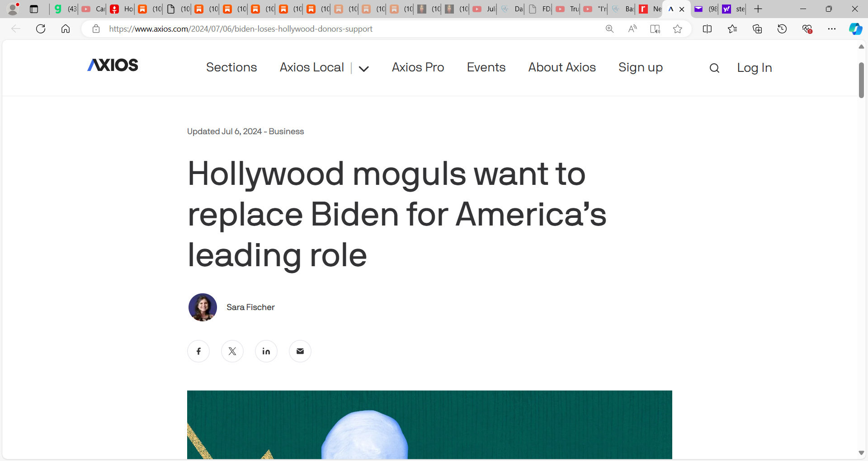Open the Axios site search
Viewport: 868px width, 461px height.
pyautogui.click(x=714, y=68)
